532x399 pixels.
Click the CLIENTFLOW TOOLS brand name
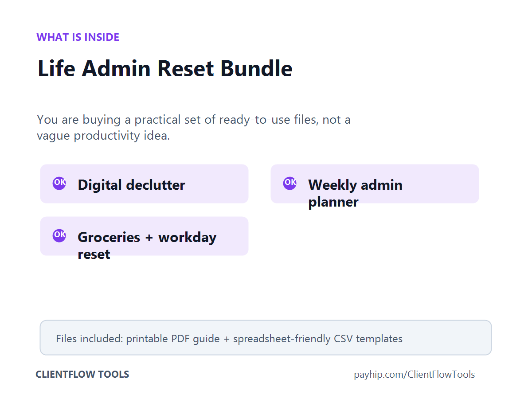[x=82, y=375]
